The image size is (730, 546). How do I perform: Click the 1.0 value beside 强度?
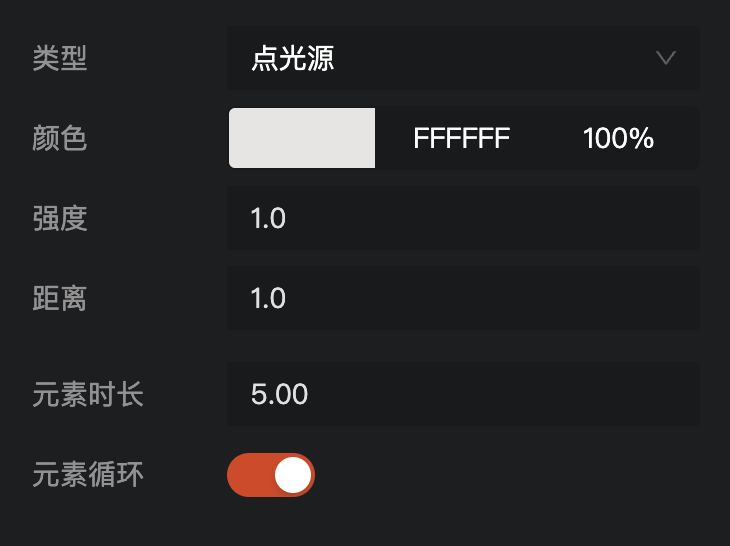tap(268, 218)
